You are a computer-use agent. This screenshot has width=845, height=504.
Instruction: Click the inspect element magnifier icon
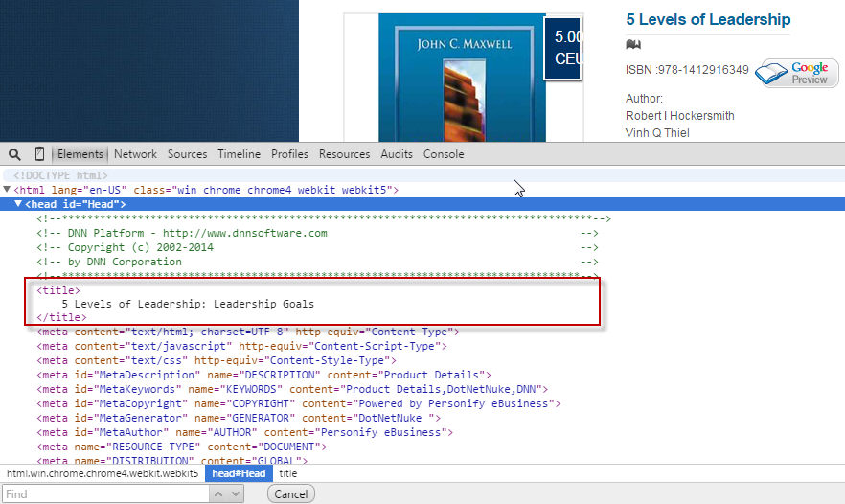[x=14, y=154]
